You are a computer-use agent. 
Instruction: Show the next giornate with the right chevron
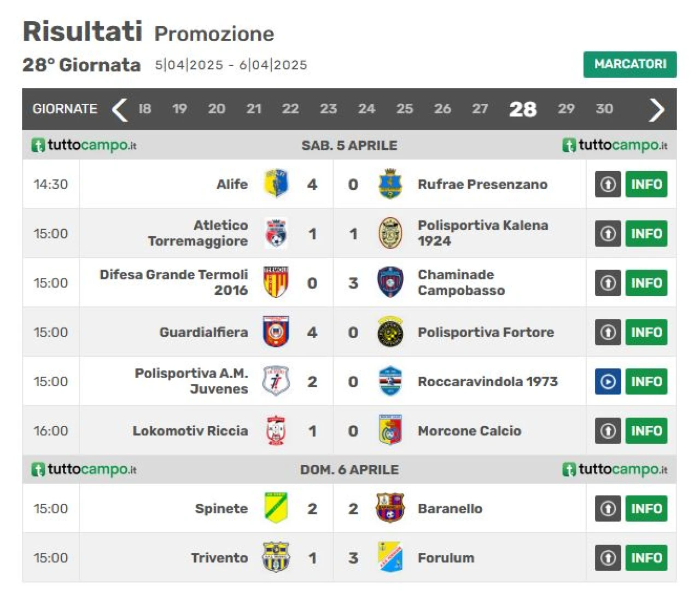pyautogui.click(x=656, y=109)
